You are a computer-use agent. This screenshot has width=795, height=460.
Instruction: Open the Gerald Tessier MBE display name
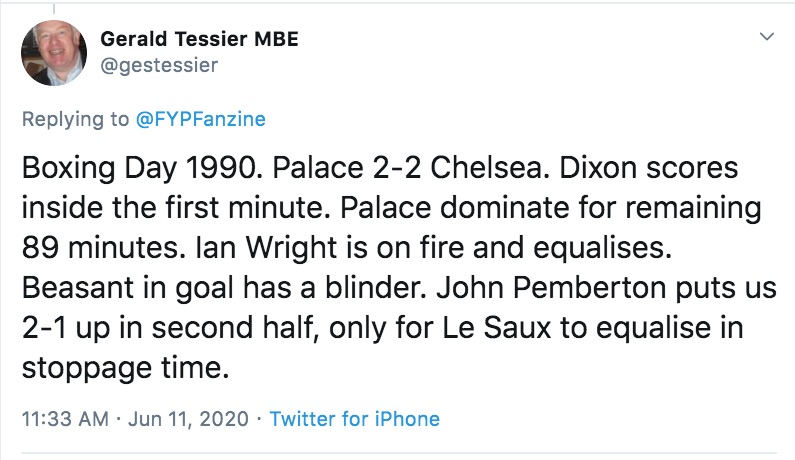click(x=200, y=40)
